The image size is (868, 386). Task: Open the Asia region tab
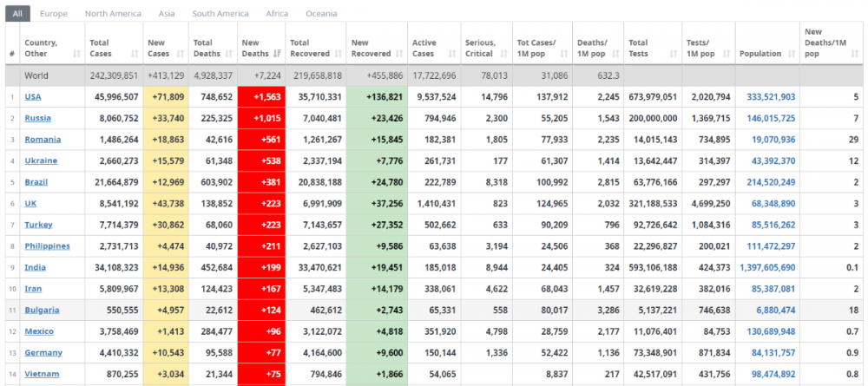168,14
